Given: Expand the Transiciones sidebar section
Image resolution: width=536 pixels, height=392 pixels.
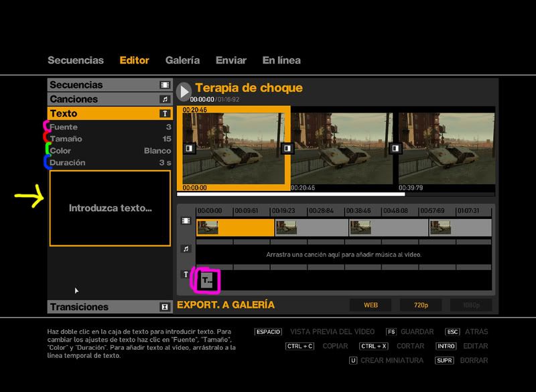Looking at the screenshot, I should click(x=110, y=307).
